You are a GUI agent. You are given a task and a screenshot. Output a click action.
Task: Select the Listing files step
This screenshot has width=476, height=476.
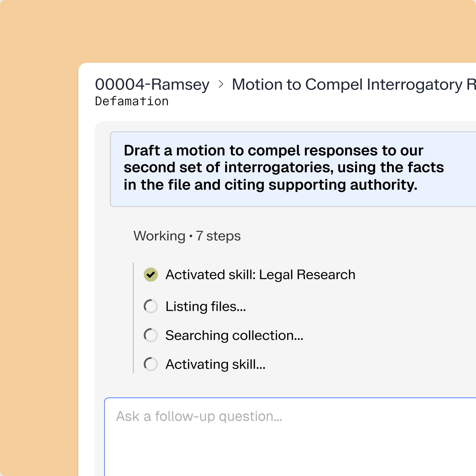click(x=206, y=307)
